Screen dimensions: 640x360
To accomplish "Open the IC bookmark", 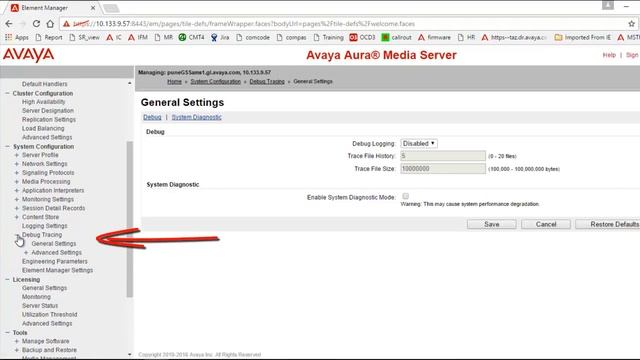I will 114,37.
